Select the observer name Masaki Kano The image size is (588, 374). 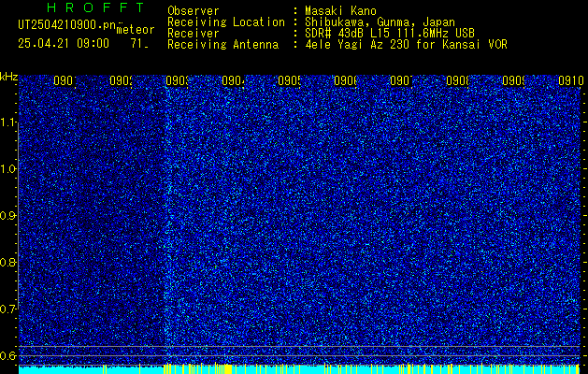click(340, 11)
